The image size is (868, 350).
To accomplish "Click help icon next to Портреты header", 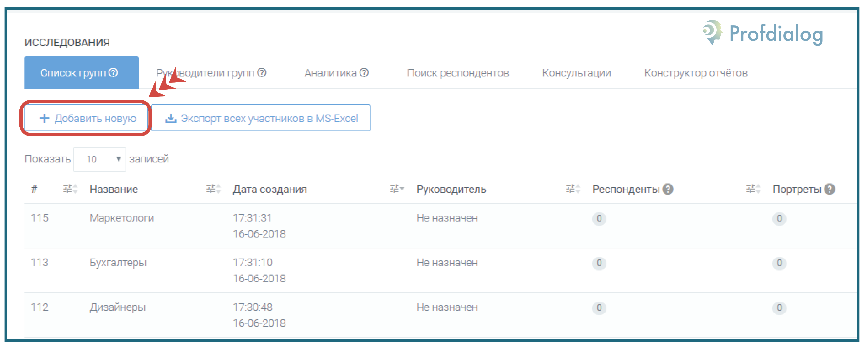I will (x=830, y=189).
